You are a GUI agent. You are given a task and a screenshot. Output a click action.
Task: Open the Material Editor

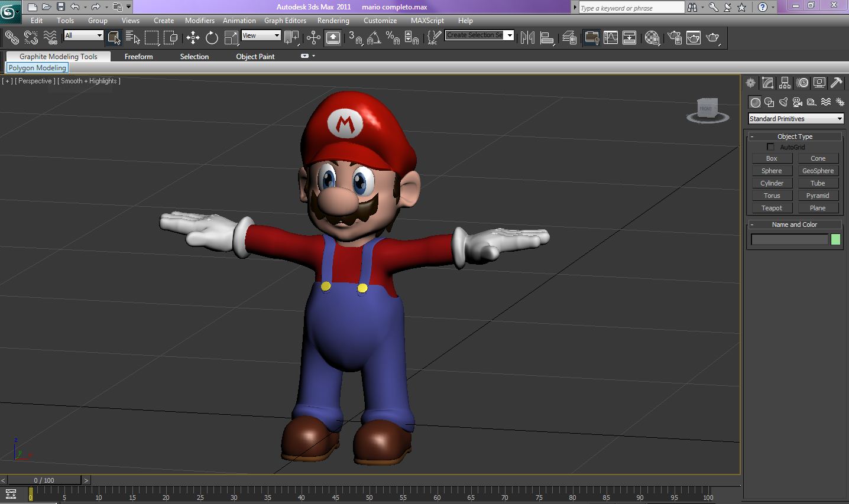click(x=652, y=38)
